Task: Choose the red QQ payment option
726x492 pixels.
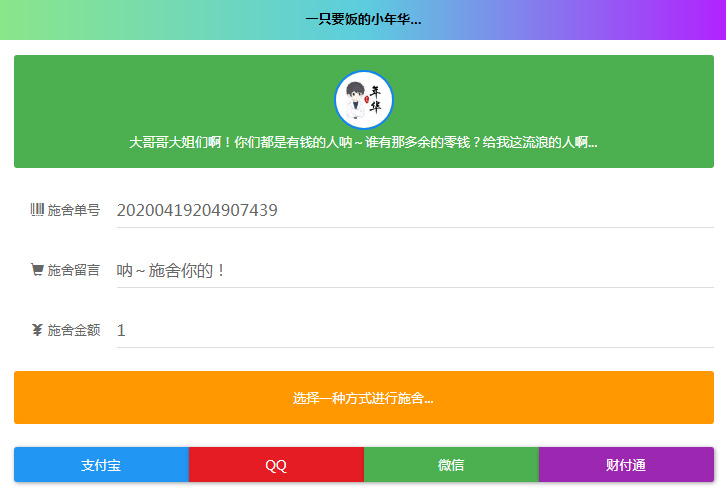Action: pyautogui.click(x=276, y=465)
